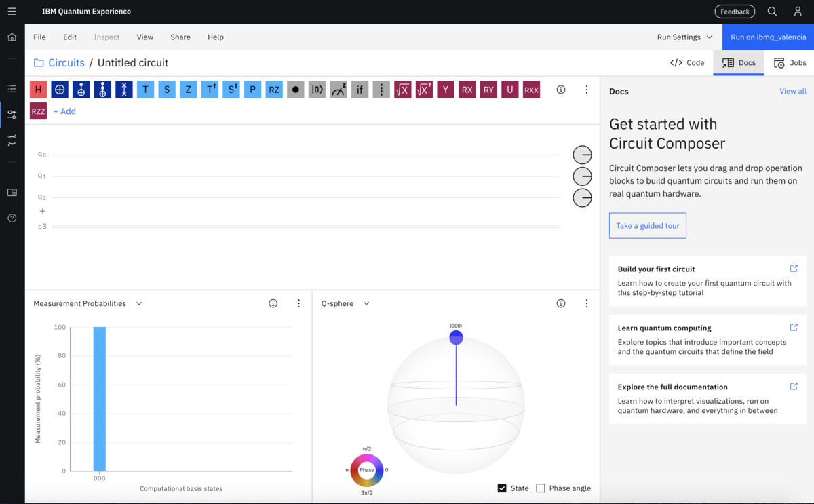This screenshot has height=504, width=814.
Task: Enable the Phase angle checkbox
Action: point(541,488)
